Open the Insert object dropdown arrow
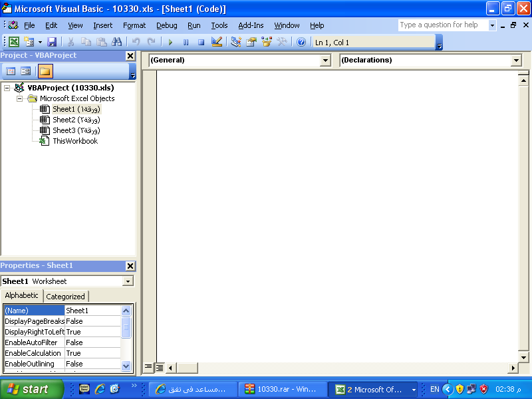The image size is (532, 399). (x=40, y=43)
